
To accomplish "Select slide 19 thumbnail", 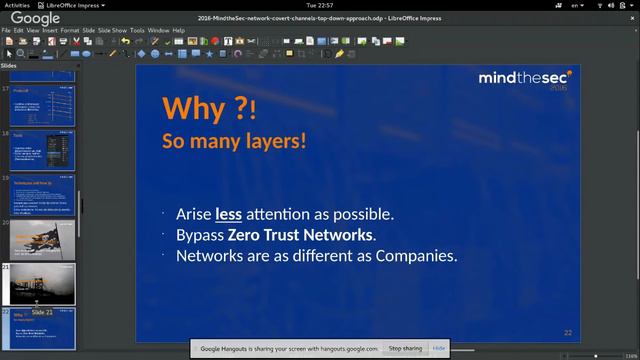I will 42,195.
